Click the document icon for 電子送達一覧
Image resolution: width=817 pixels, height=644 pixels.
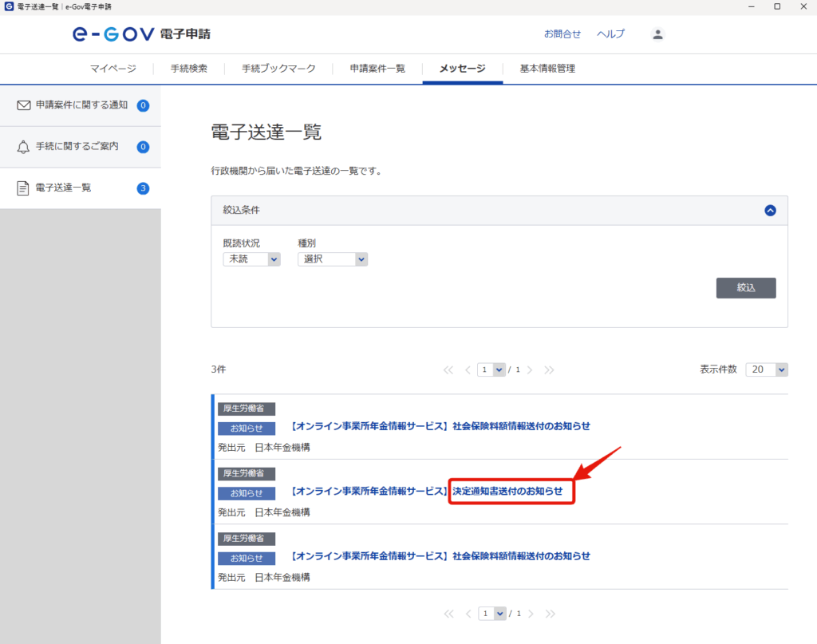point(23,188)
